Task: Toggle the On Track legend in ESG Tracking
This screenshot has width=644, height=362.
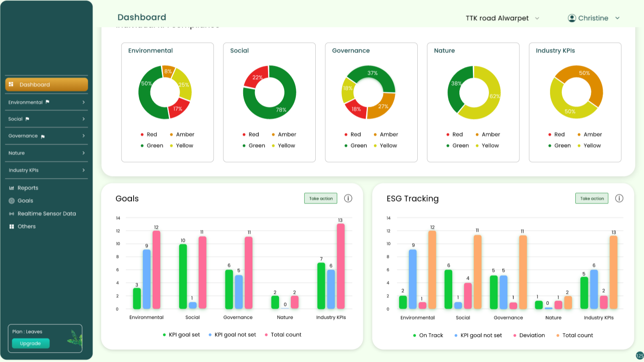Action: (x=428, y=335)
